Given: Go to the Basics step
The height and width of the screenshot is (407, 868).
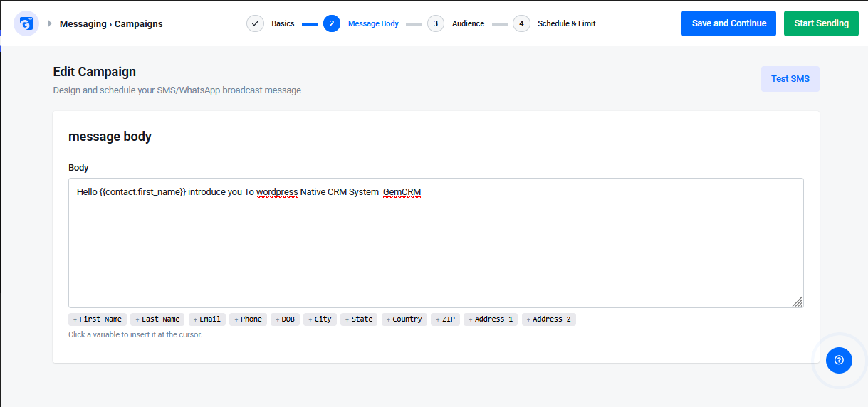Looking at the screenshot, I should pyautogui.click(x=283, y=23).
